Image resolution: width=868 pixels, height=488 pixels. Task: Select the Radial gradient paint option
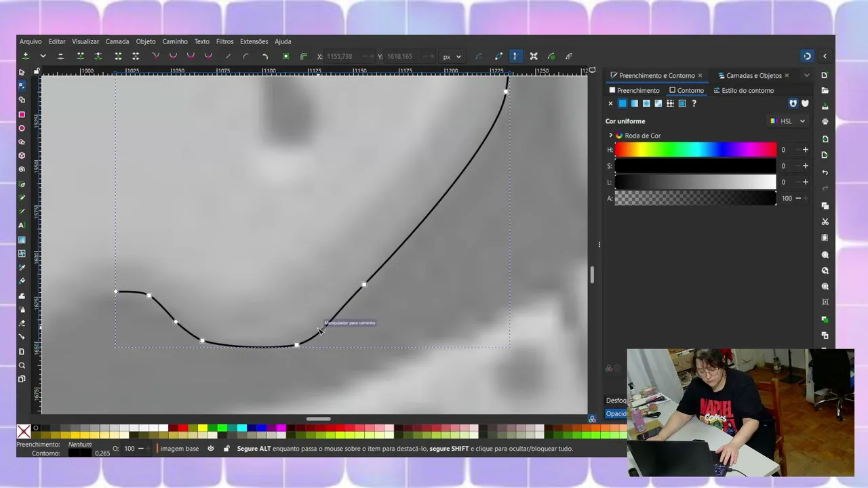(x=646, y=104)
